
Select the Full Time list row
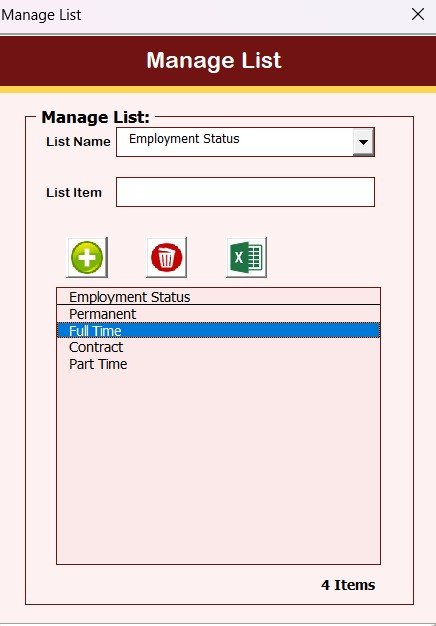tap(218, 331)
